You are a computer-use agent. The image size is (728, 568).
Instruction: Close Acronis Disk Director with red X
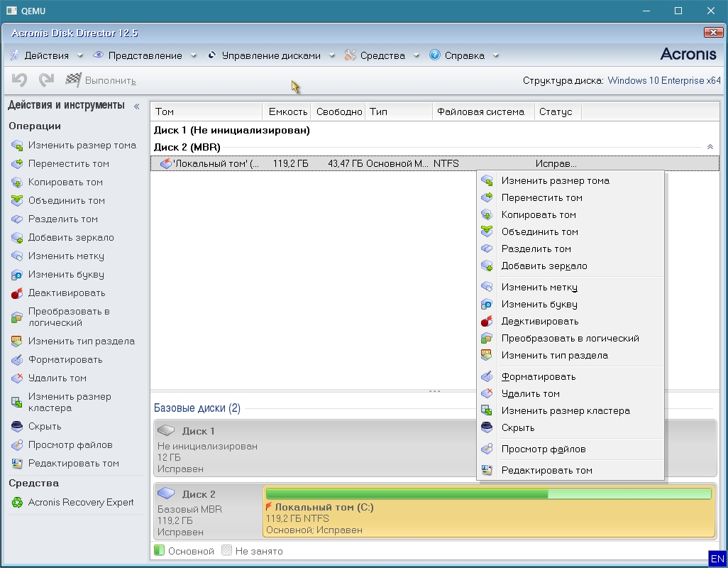713,32
